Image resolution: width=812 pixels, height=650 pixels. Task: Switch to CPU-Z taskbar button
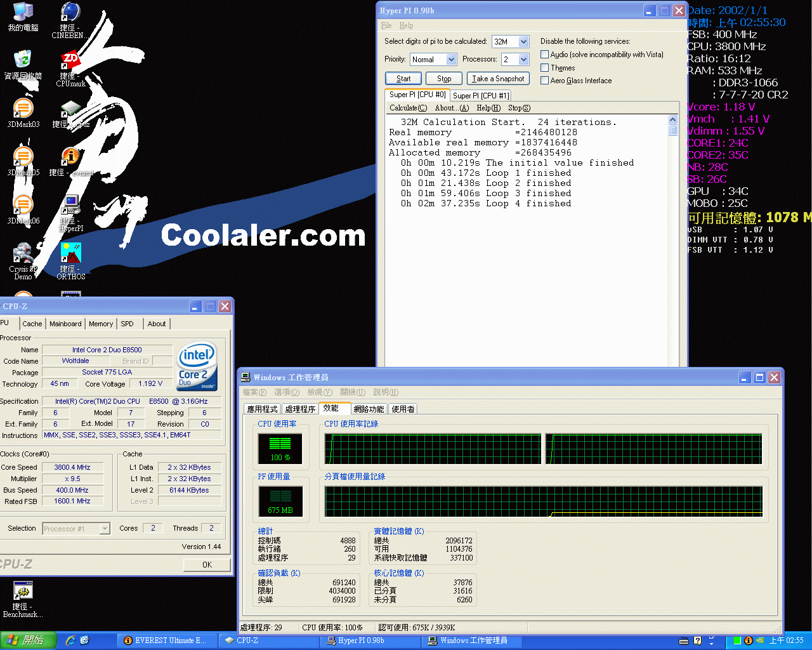coord(270,640)
